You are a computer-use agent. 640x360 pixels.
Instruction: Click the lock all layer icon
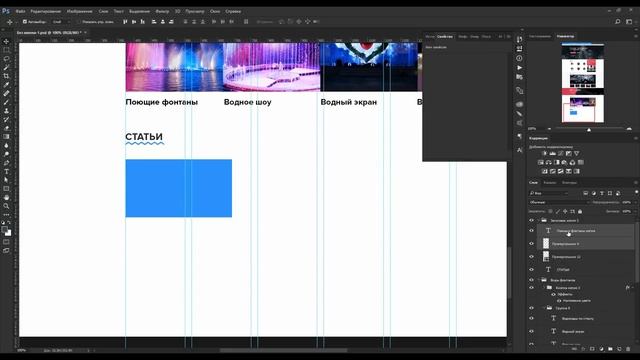click(580, 211)
